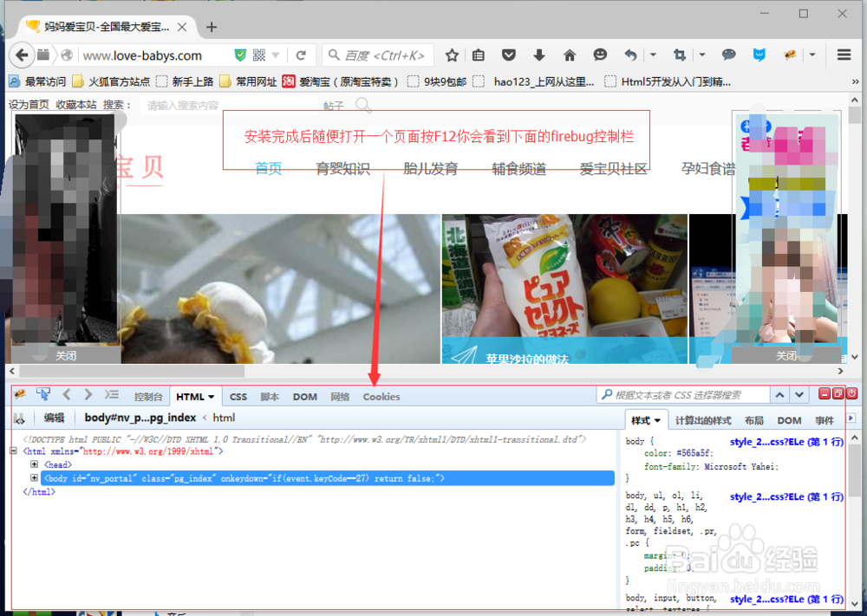Open the Firebug toolbar button dropdown arrow
This screenshot has width=867, height=616.
pos(812,55)
